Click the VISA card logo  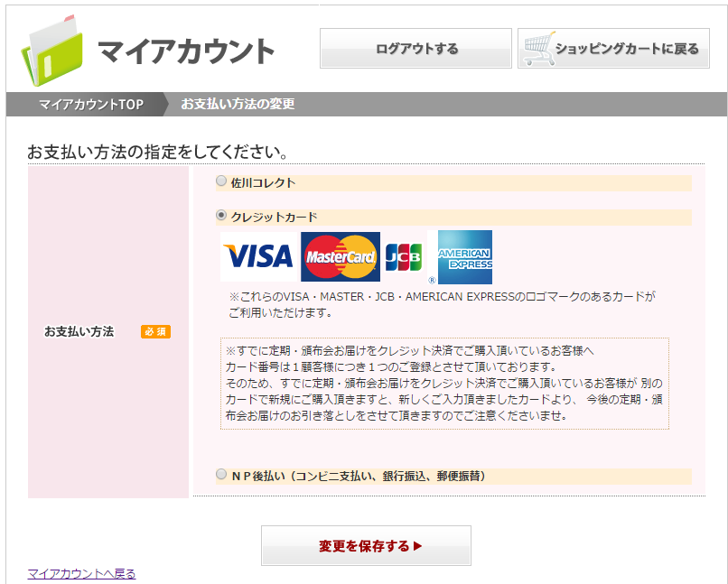(x=258, y=256)
